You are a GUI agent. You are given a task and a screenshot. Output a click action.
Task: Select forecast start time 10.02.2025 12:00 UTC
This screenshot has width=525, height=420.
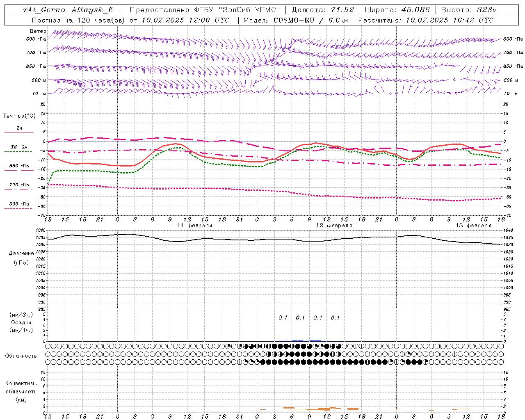[x=185, y=20]
